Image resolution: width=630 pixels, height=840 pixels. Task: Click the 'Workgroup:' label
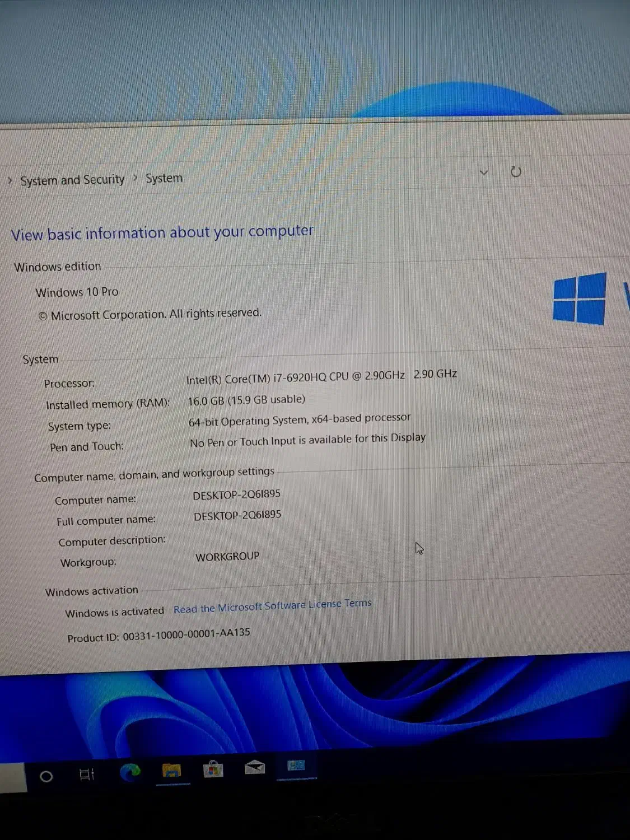(x=88, y=562)
